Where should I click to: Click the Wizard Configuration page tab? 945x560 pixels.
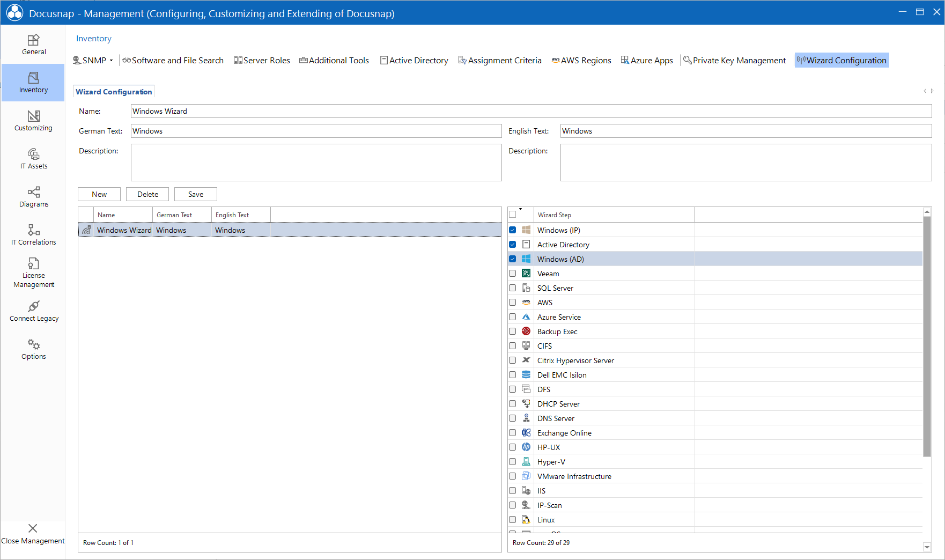tap(114, 92)
